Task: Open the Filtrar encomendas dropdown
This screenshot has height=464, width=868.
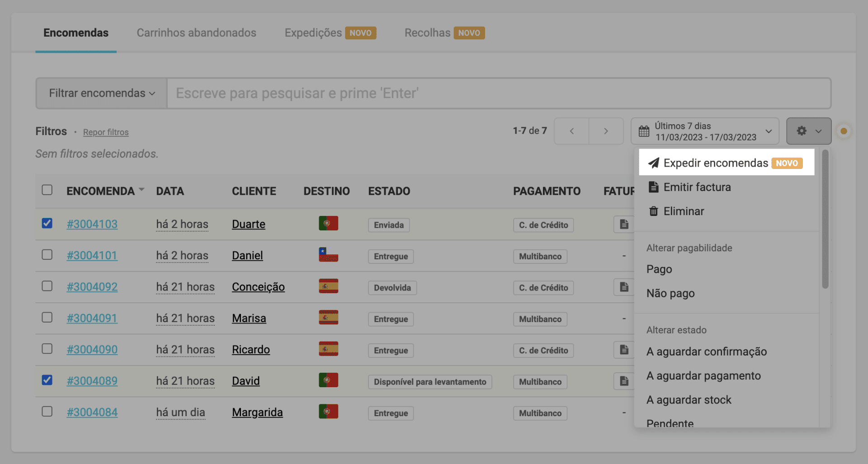Action: (102, 93)
